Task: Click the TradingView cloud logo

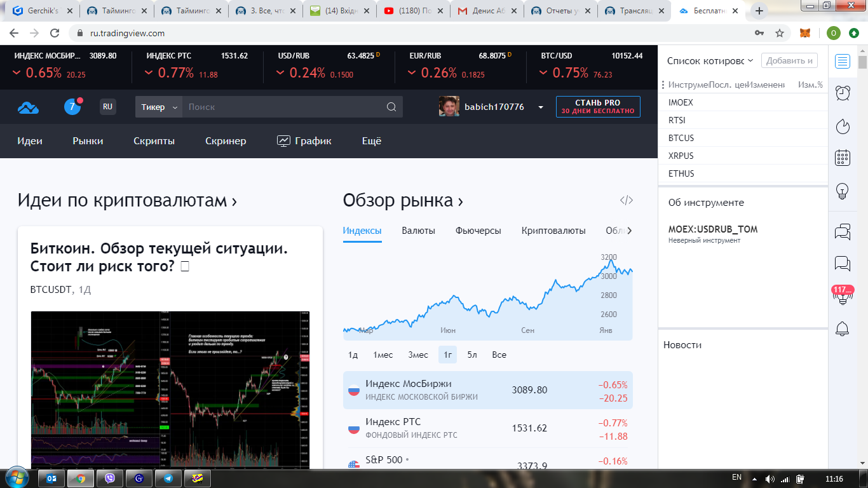Action: 28,107
